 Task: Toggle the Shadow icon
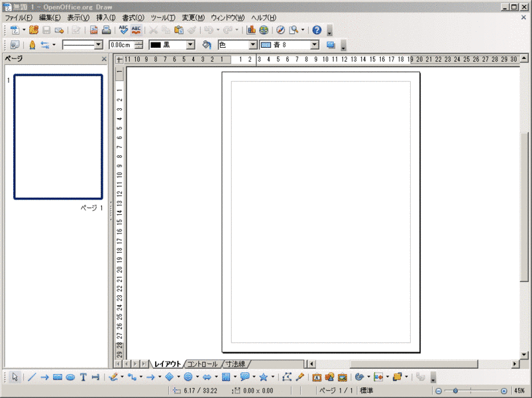[331, 45]
